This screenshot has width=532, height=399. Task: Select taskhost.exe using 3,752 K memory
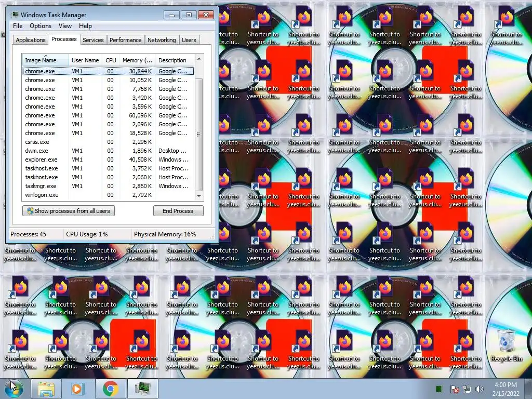(x=108, y=168)
